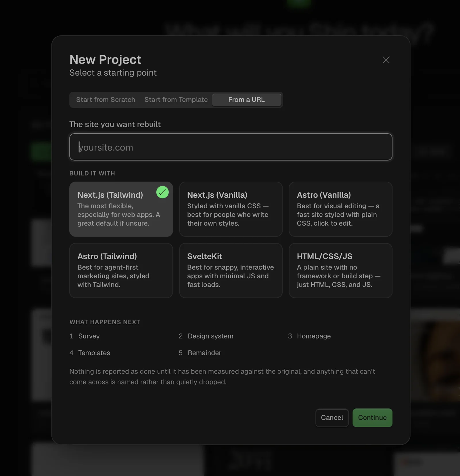Select the SvelteKit framework card
460x476 pixels.
tap(231, 271)
